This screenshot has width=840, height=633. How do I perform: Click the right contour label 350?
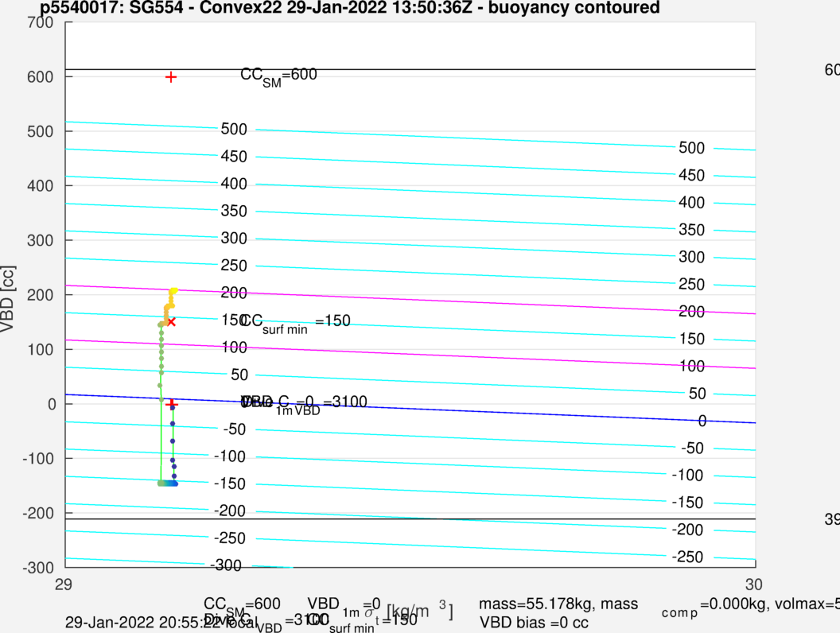click(691, 231)
